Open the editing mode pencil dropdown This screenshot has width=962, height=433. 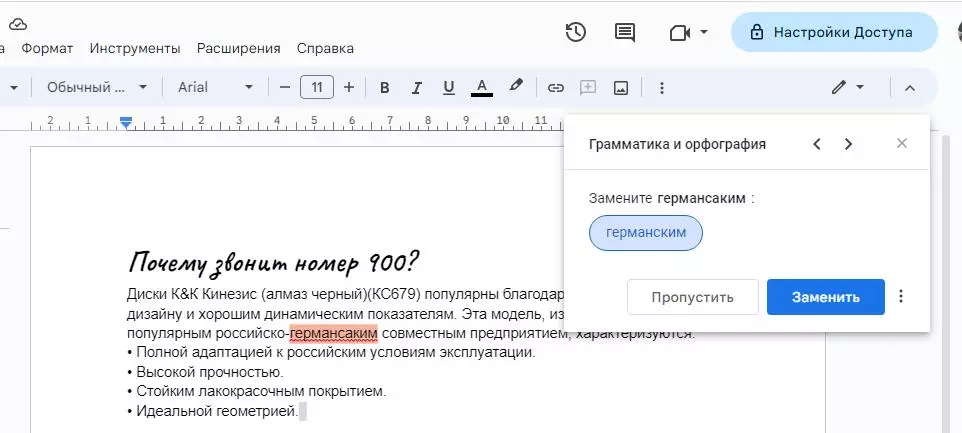tap(846, 87)
